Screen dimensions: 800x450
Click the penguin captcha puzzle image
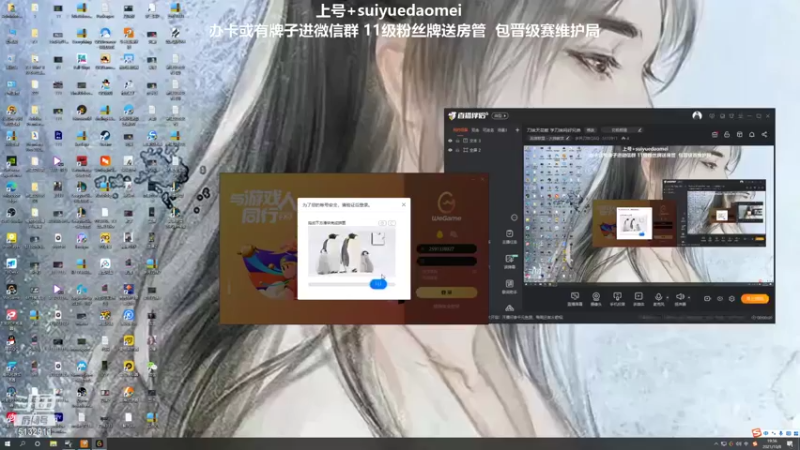352,252
